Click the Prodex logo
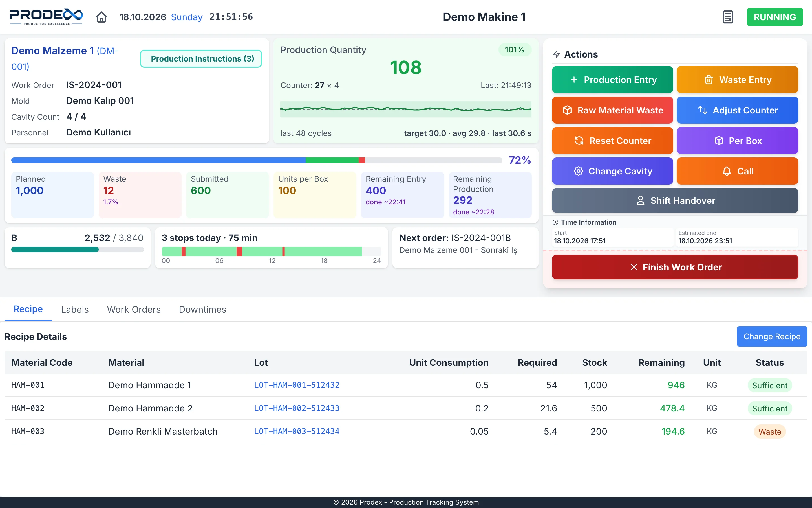812x508 pixels. (46, 17)
